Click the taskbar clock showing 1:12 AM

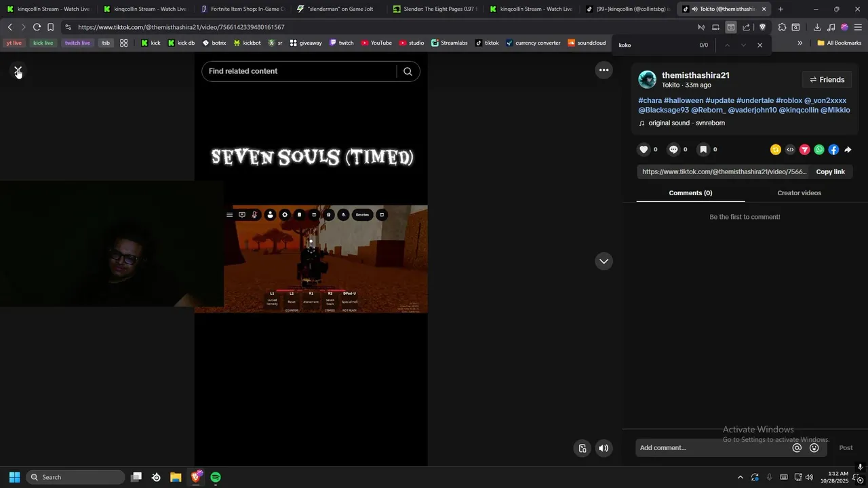click(x=834, y=477)
